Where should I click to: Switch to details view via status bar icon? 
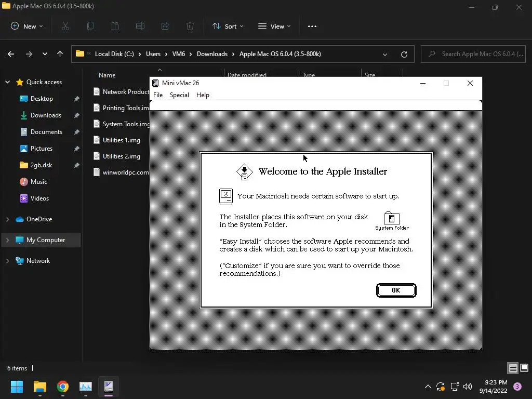[x=513, y=368]
